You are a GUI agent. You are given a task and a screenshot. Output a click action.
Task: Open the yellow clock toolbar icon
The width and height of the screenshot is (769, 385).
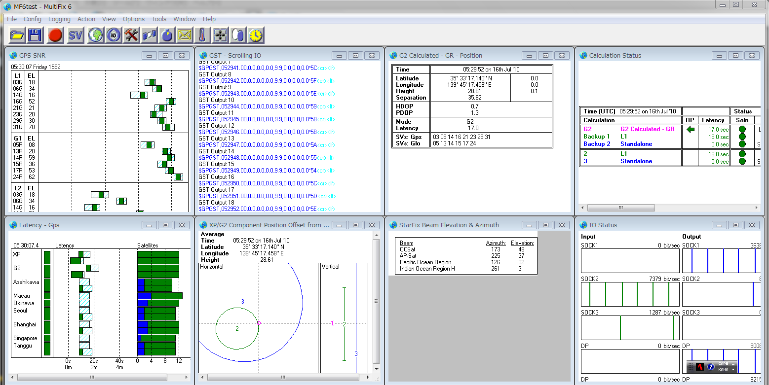(x=256, y=35)
